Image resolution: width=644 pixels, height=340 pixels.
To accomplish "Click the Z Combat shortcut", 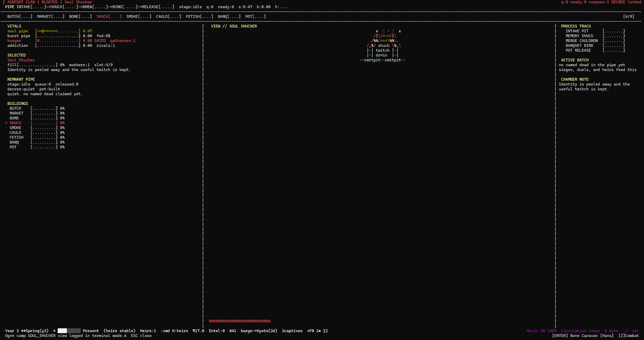I will (x=628, y=336).
